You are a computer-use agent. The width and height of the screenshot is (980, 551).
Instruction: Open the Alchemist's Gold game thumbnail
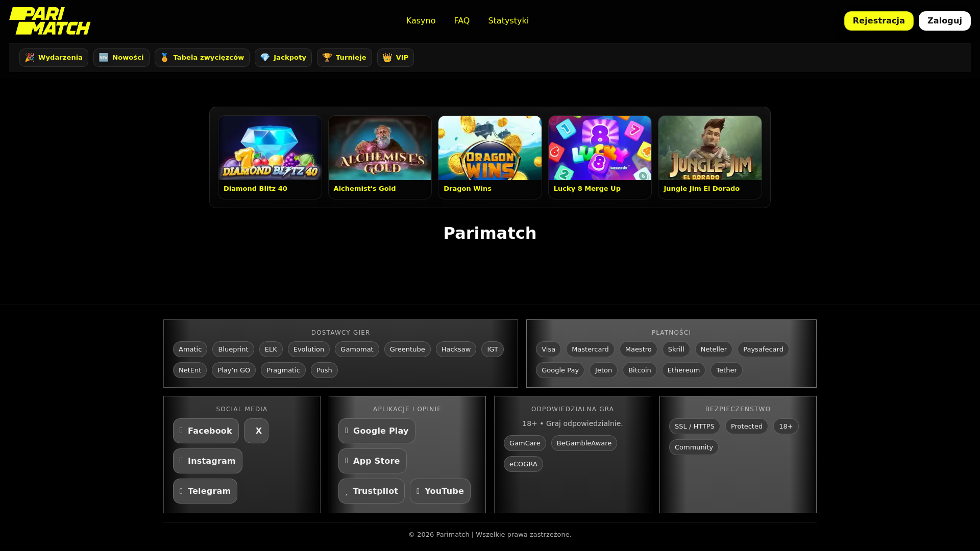(x=380, y=148)
